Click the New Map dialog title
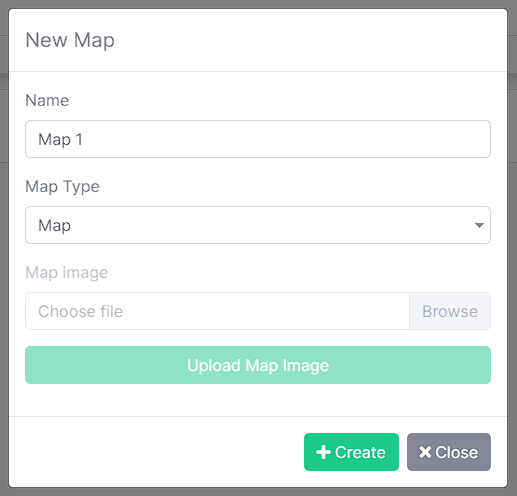 (x=70, y=40)
